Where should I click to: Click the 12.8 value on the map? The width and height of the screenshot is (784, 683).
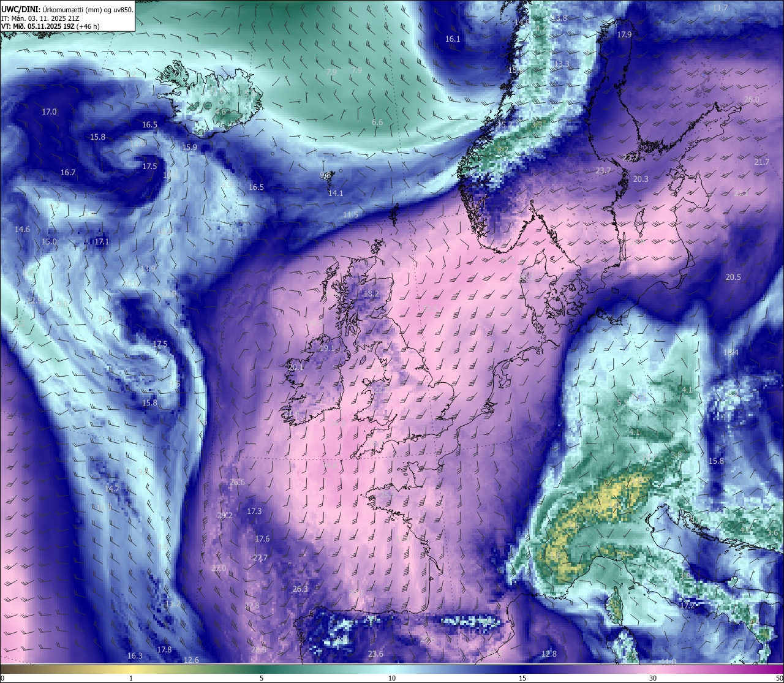click(549, 654)
